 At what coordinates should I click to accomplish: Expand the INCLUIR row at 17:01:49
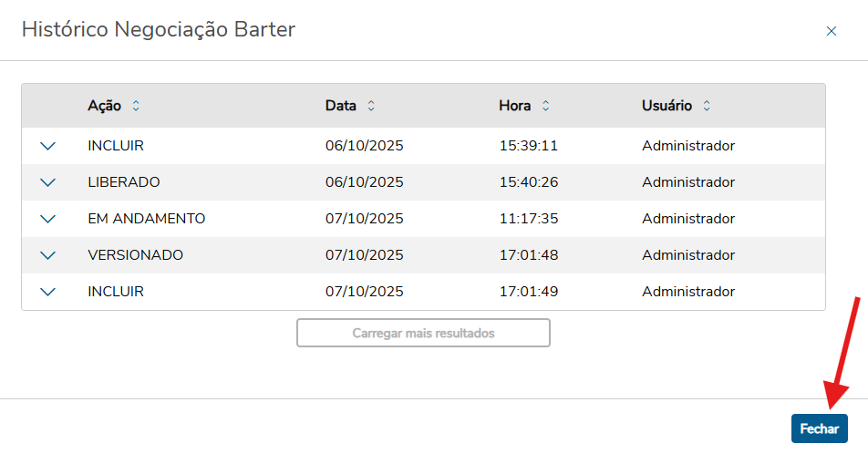pyautogui.click(x=48, y=292)
